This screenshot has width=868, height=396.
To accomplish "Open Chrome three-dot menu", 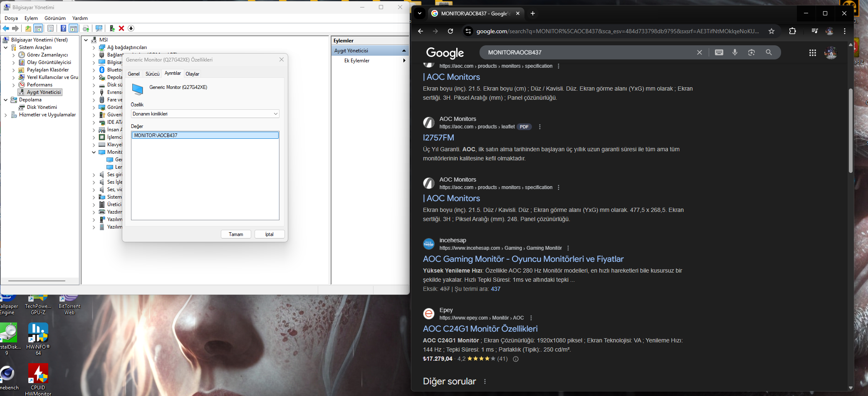I will tap(845, 31).
